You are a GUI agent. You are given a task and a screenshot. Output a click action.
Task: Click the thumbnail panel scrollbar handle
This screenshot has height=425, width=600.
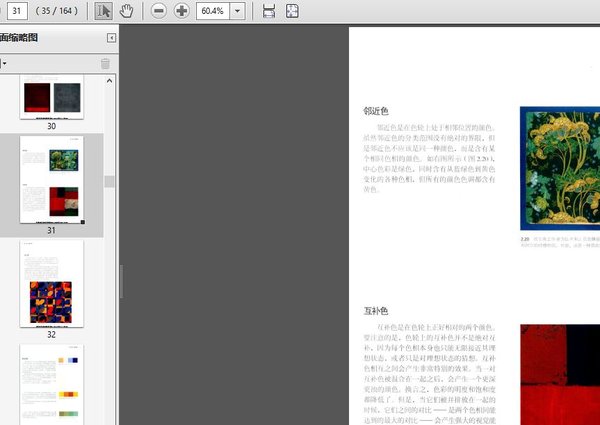109,181
